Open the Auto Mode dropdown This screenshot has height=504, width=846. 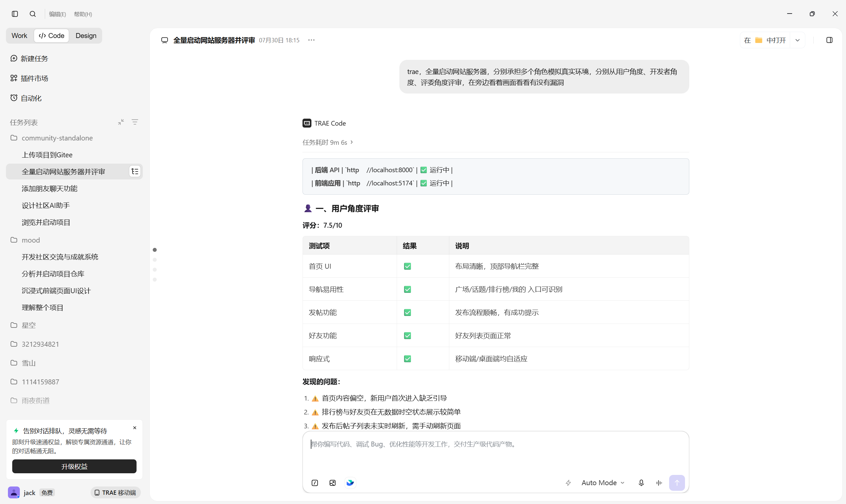click(x=603, y=483)
